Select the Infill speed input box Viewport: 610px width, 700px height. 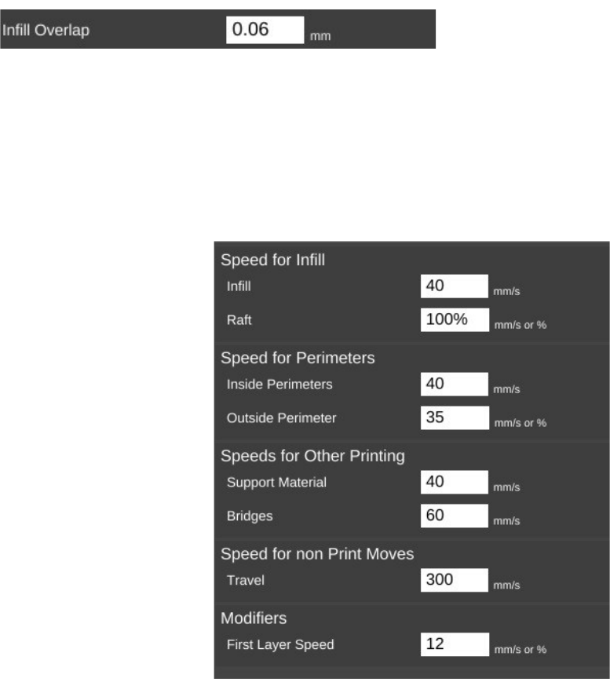[x=455, y=286]
